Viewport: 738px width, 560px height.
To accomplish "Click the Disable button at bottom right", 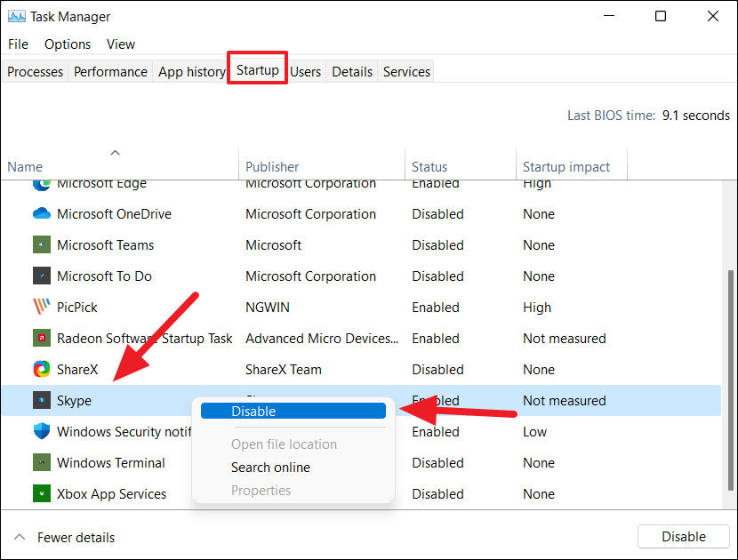I will tap(684, 537).
